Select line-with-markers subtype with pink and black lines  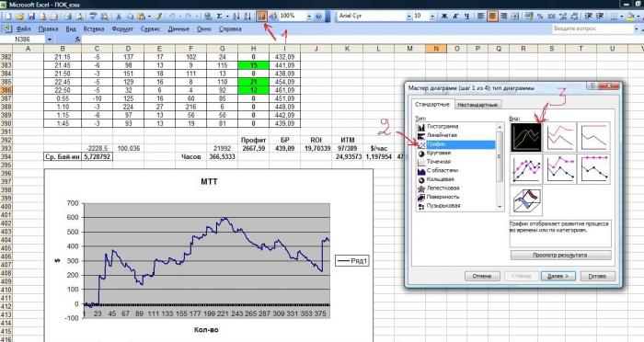tap(526, 169)
